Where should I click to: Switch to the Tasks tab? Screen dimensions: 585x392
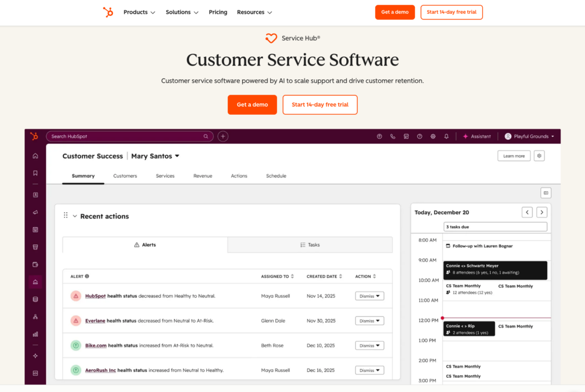tap(310, 244)
